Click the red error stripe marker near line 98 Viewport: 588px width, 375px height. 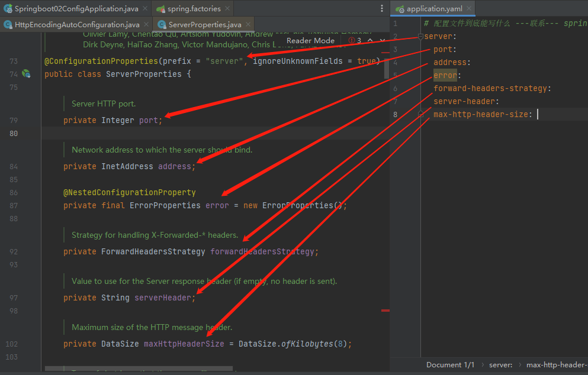click(x=385, y=311)
